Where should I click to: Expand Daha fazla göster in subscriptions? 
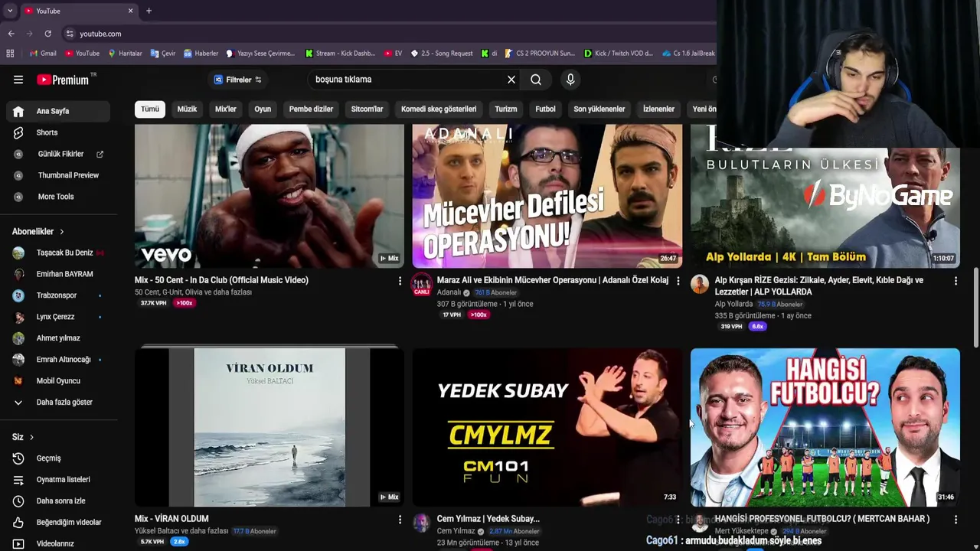point(58,403)
